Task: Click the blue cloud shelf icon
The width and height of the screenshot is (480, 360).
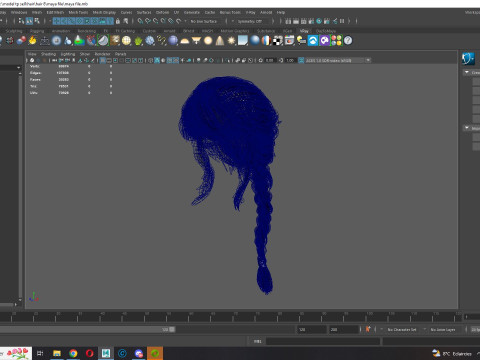Action: [x=313, y=41]
